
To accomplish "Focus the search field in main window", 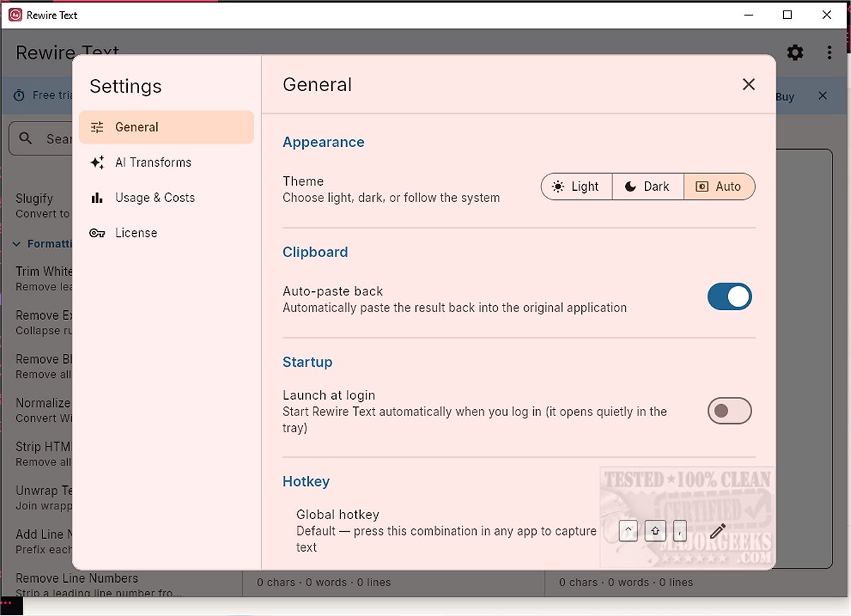I will [41, 138].
